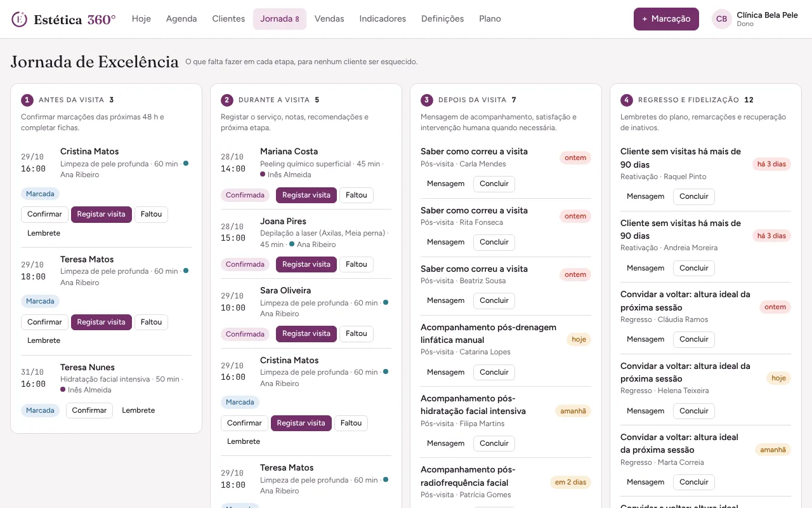
Task: Click the 'Jornada de Excelência' heading
Action: 95,62
